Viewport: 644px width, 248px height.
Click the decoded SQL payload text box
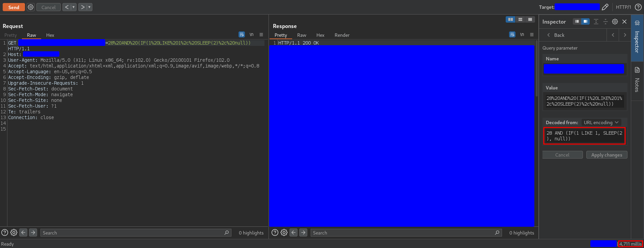584,136
